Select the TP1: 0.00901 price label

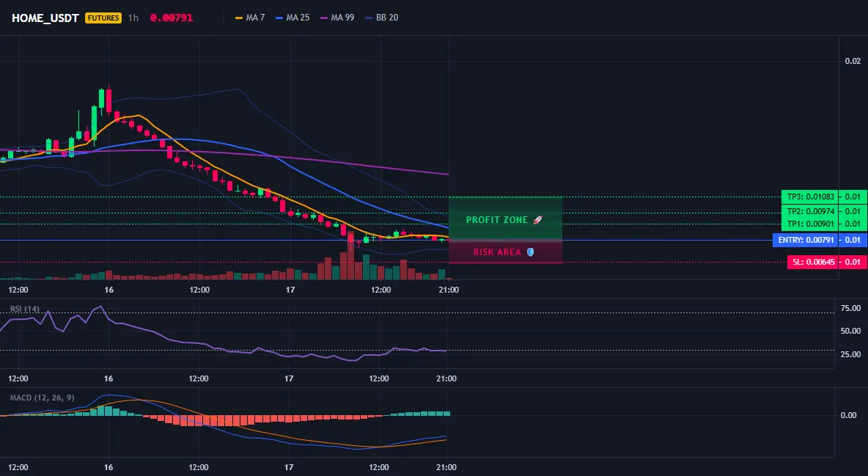coord(810,224)
